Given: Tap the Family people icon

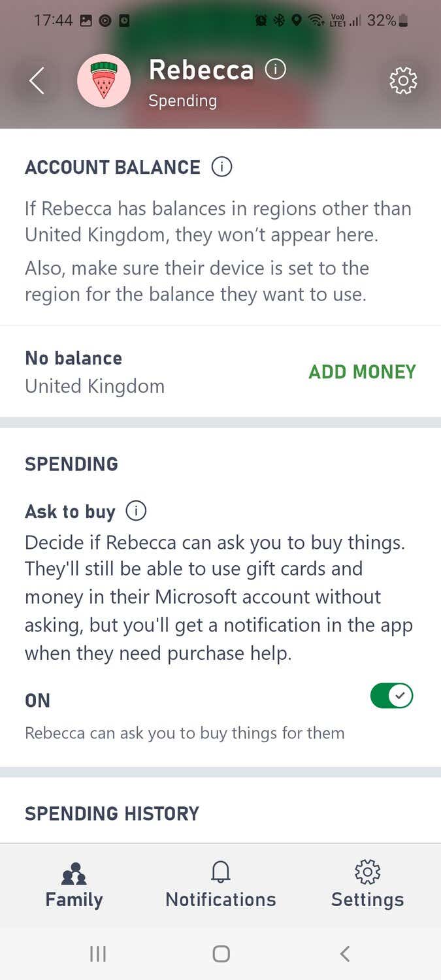Looking at the screenshot, I should coord(74,874).
